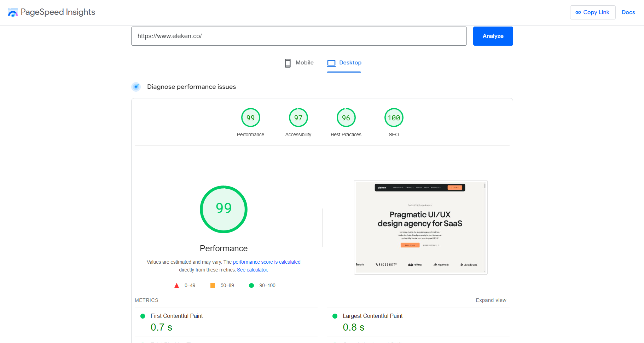Jump to the SEO score gauge 100
644x343 pixels.
tap(394, 118)
